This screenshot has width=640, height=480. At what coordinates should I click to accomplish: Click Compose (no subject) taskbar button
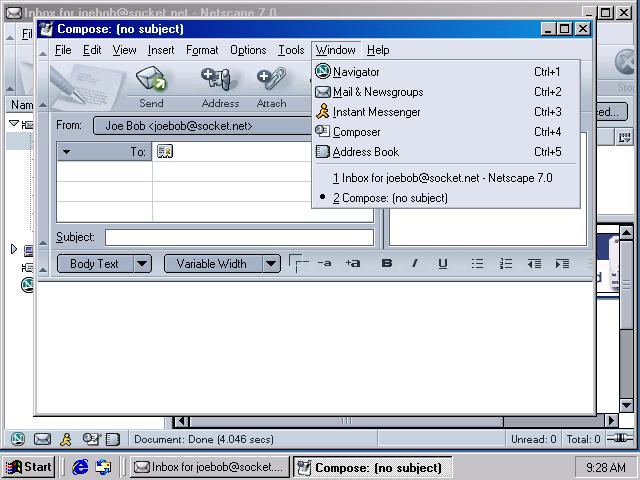[372, 467]
